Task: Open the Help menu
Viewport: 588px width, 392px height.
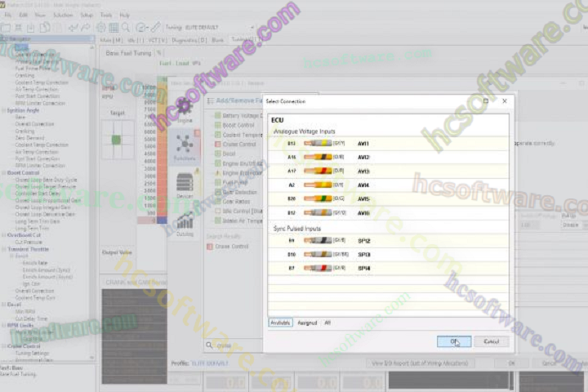Action: click(124, 15)
